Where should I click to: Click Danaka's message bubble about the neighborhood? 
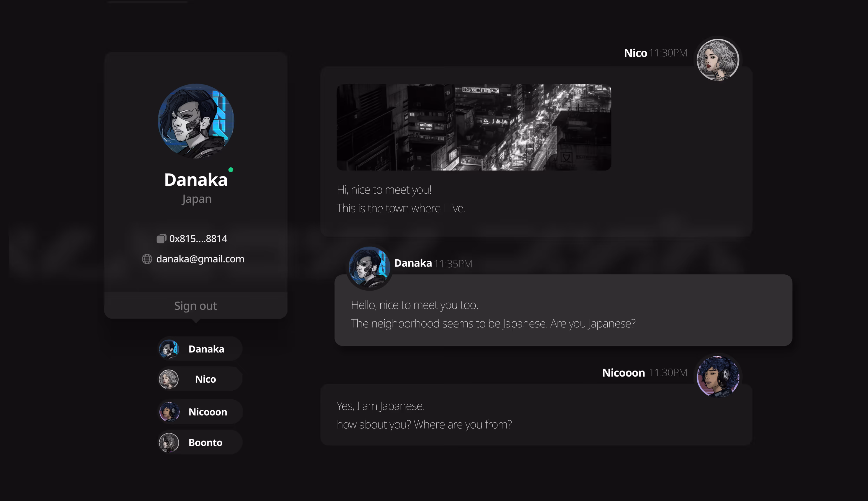click(x=563, y=310)
